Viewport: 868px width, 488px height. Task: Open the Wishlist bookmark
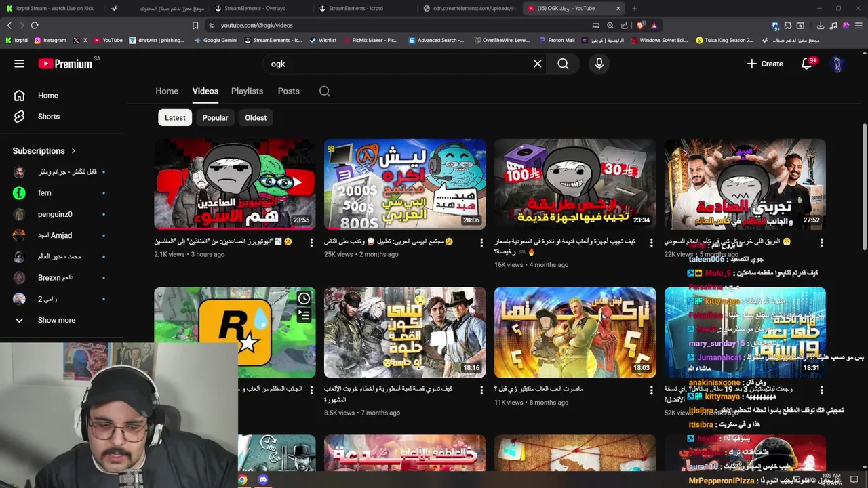coord(323,40)
